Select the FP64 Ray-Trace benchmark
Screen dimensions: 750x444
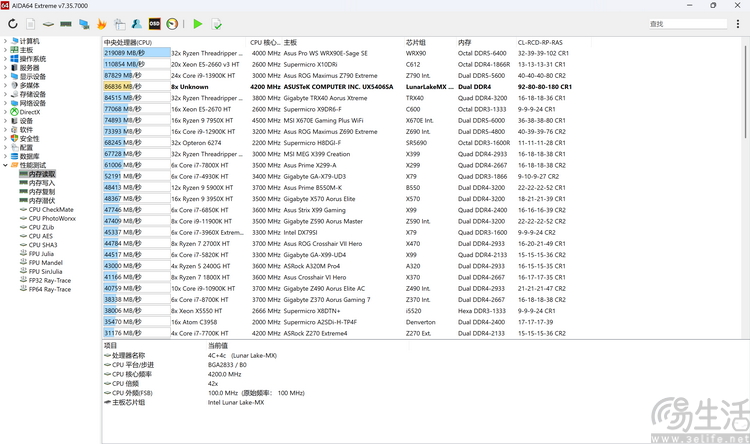(x=50, y=289)
